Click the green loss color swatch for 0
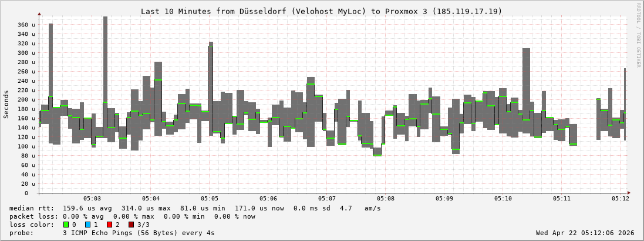 tap(66, 225)
